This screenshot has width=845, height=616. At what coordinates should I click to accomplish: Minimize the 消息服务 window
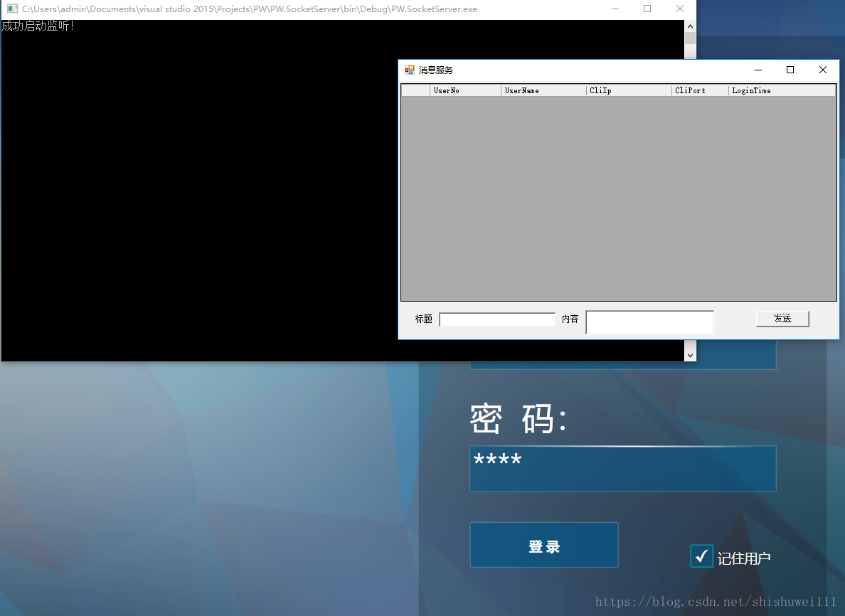758,70
